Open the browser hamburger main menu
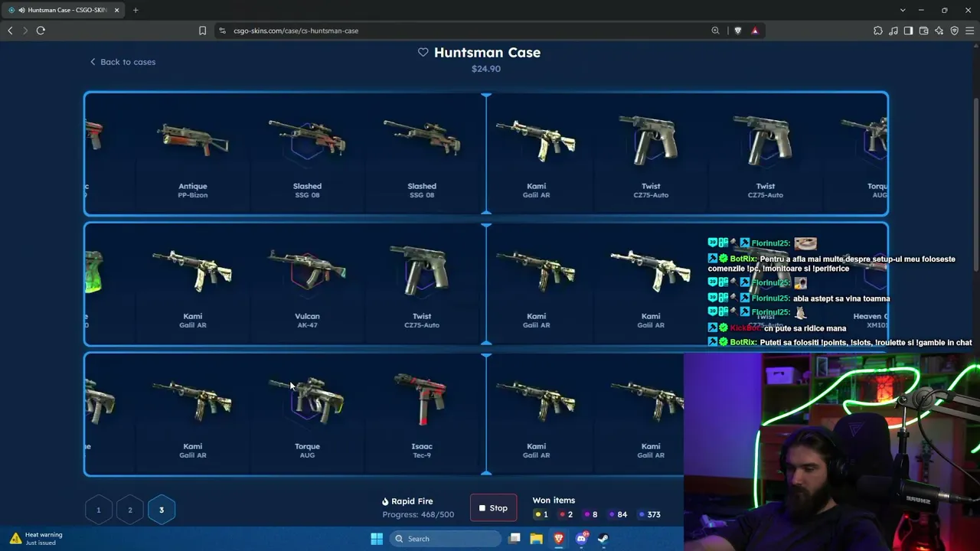Screen dimensions: 980x551 (x=969, y=31)
